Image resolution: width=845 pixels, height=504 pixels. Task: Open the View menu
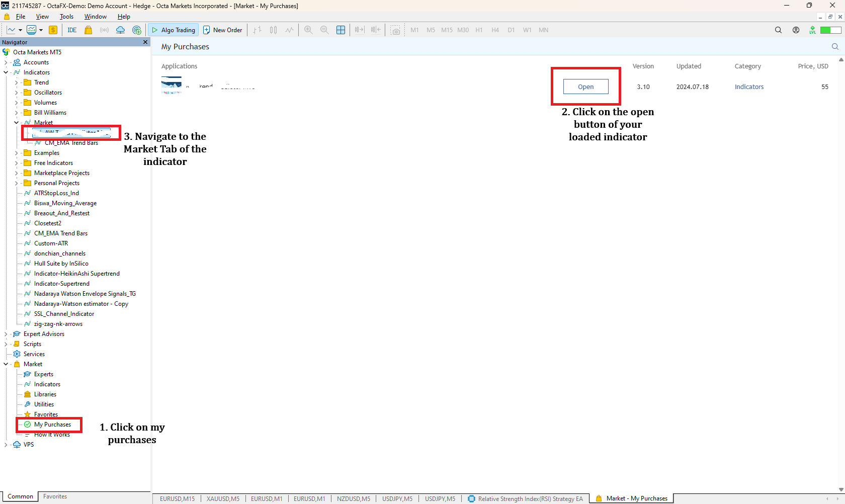[43, 17]
